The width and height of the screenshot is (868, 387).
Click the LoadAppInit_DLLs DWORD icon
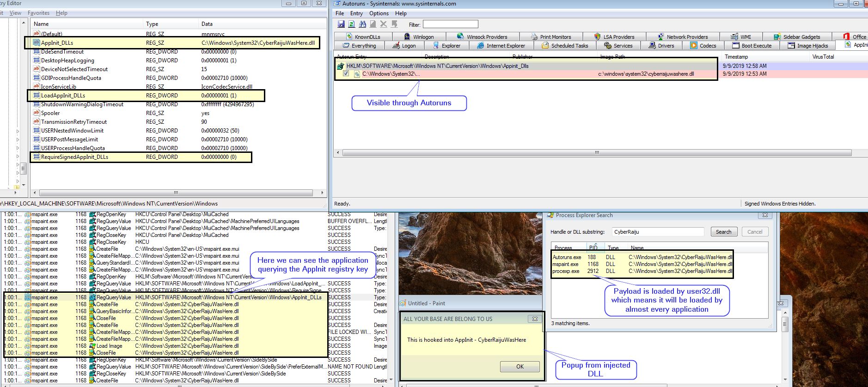click(x=37, y=95)
